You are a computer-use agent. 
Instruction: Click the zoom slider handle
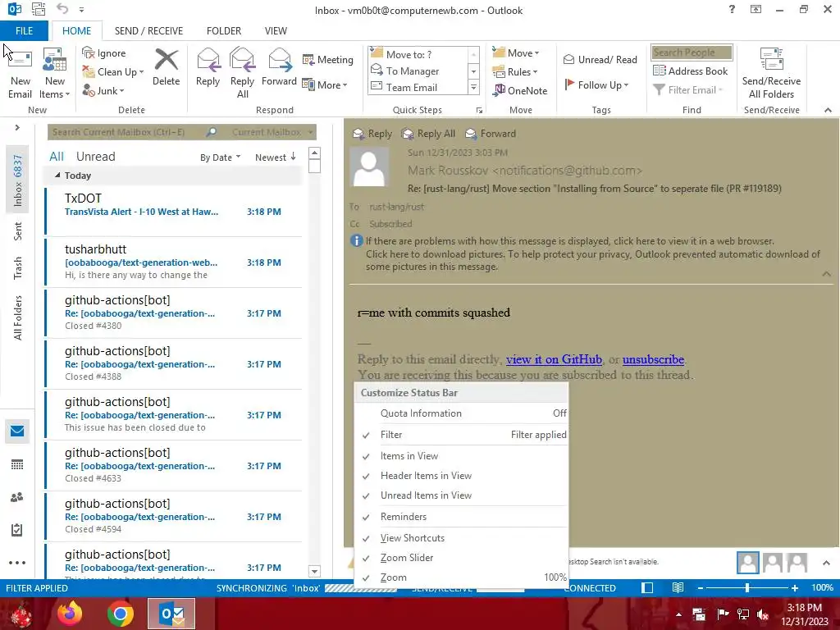pos(746,587)
